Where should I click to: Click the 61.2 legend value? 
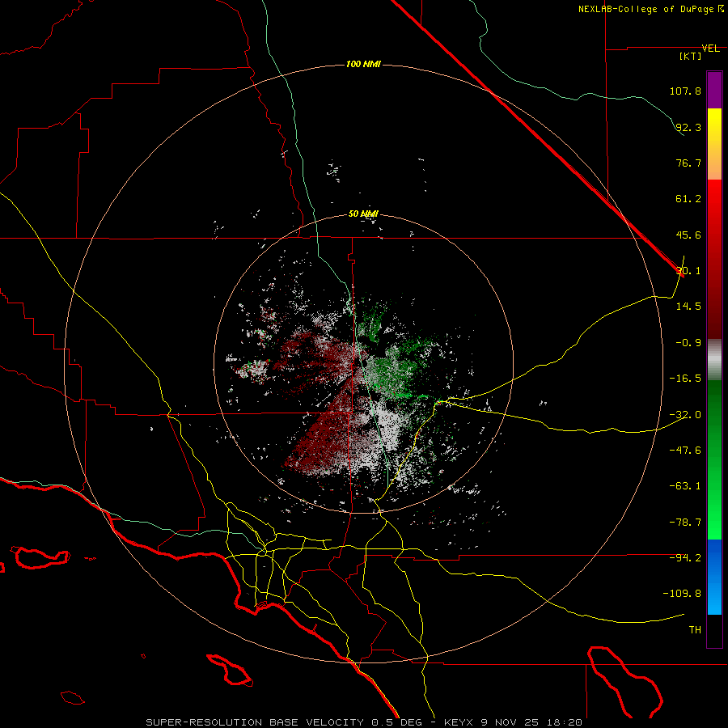click(688, 199)
